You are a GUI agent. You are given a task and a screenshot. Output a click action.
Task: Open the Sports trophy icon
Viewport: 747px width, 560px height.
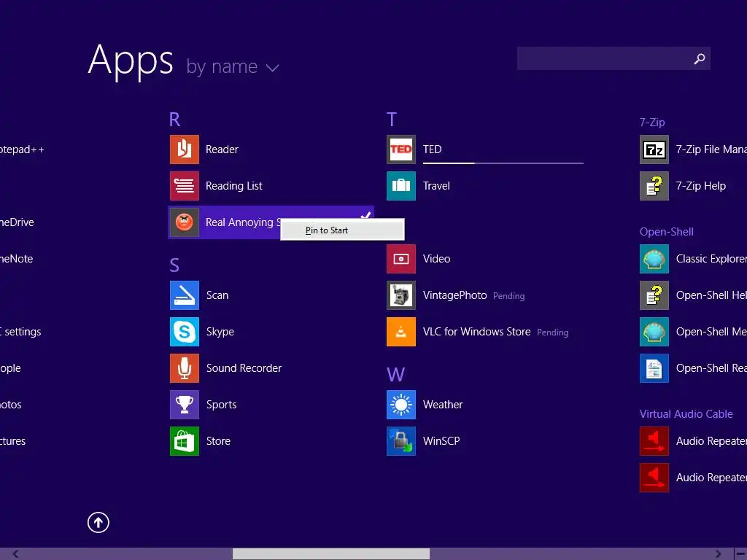(185, 405)
